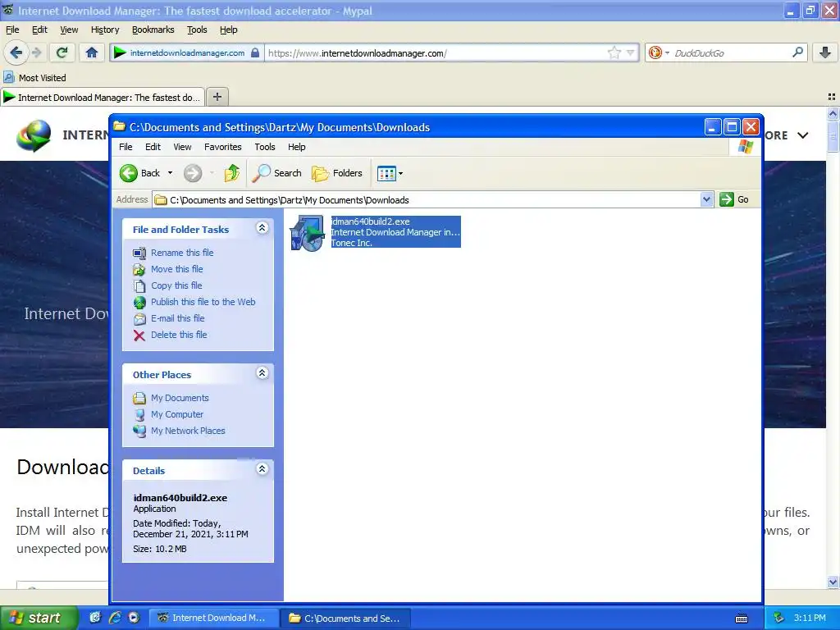Collapse the Details panel
Viewport: 840px width, 630px height.
click(262, 468)
